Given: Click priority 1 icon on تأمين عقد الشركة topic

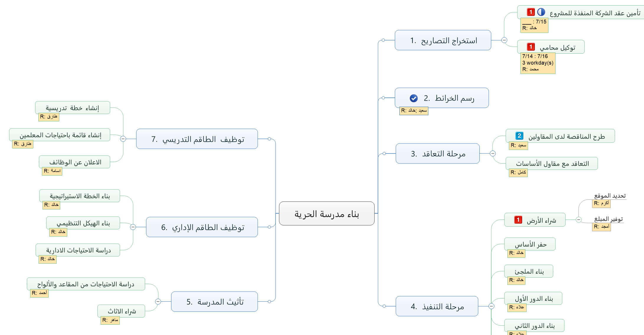Looking at the screenshot, I should point(531,12).
